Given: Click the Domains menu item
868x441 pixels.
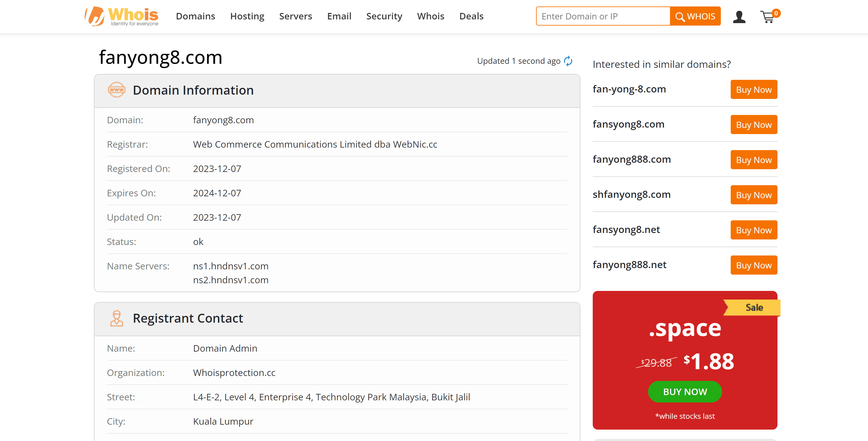Looking at the screenshot, I should [x=196, y=16].
